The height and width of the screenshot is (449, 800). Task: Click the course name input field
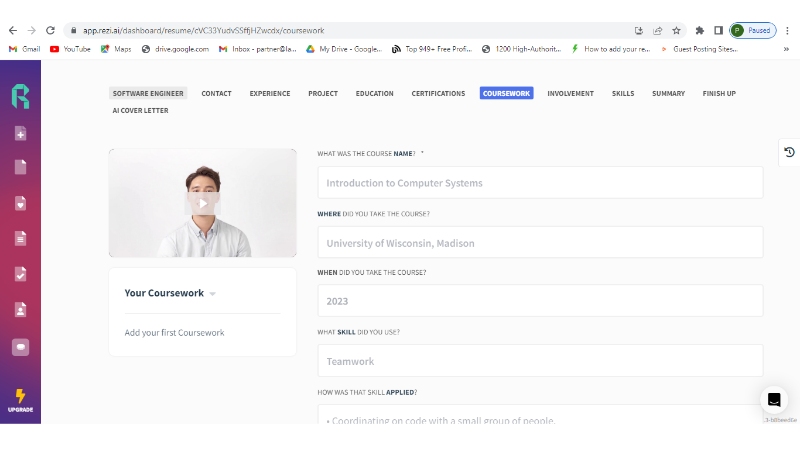coord(540,183)
